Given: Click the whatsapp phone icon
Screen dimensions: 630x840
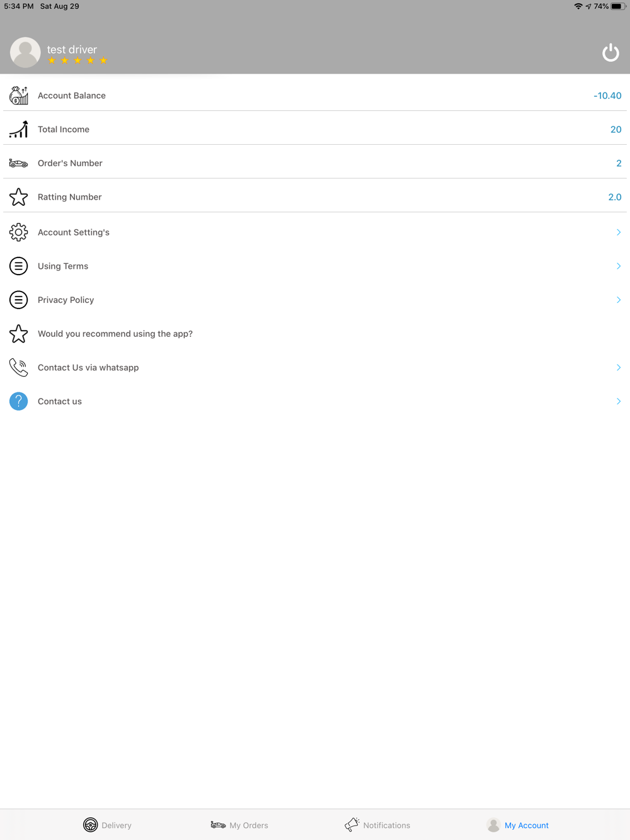Looking at the screenshot, I should pyautogui.click(x=18, y=368).
